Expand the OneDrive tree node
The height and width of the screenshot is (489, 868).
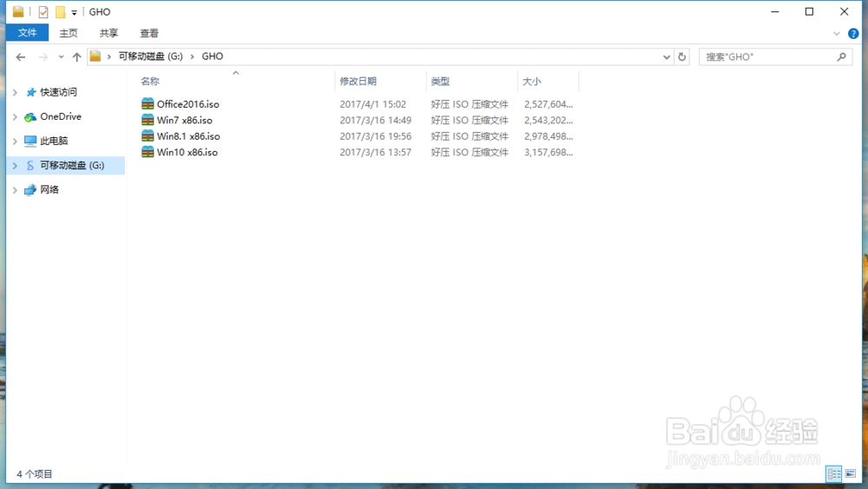(15, 117)
